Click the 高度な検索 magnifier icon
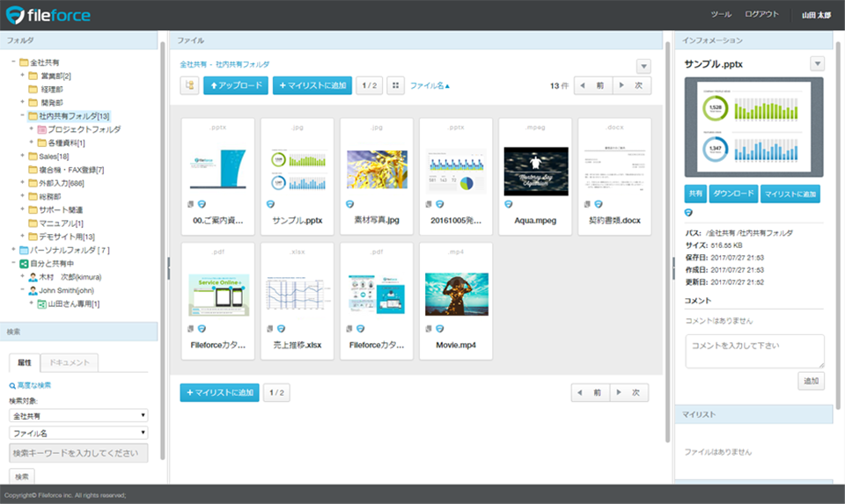 coord(12,385)
